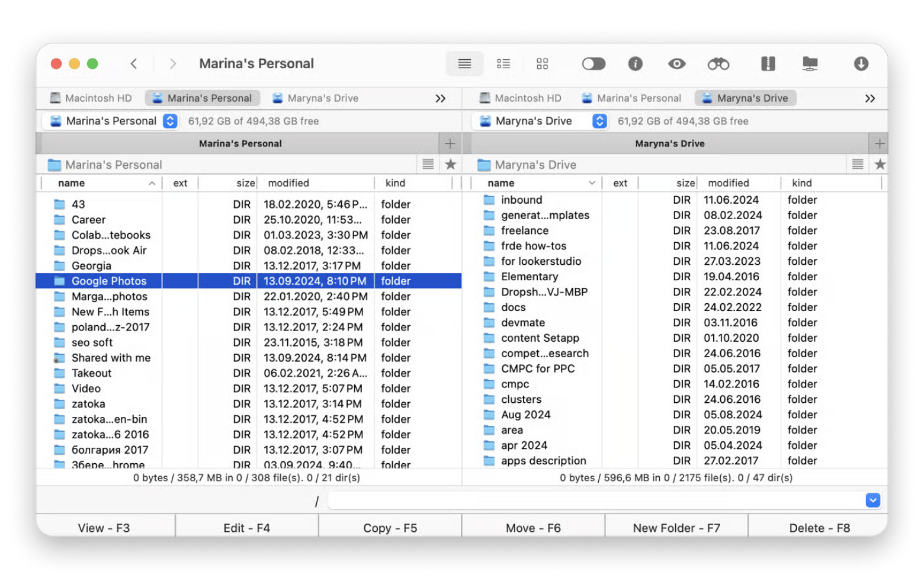The image size is (924, 584).
Task: Click the command line input field
Action: pyautogui.click(x=595, y=500)
